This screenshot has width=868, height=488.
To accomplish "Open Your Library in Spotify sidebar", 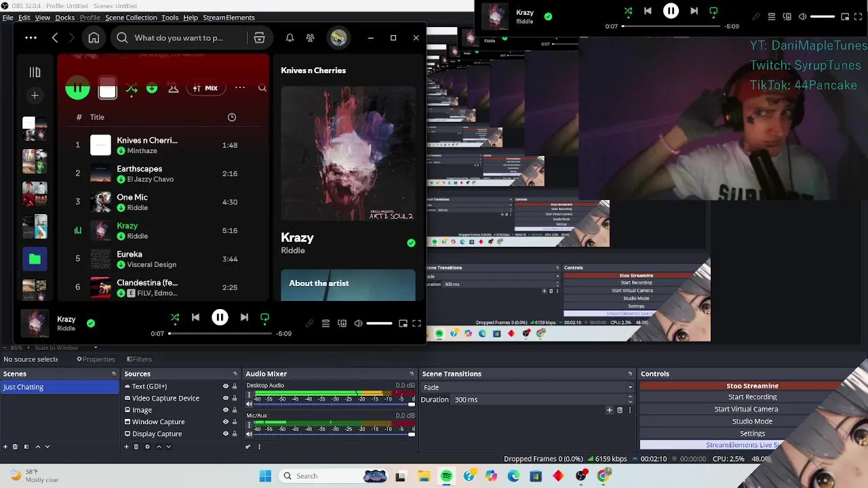I will tap(35, 72).
